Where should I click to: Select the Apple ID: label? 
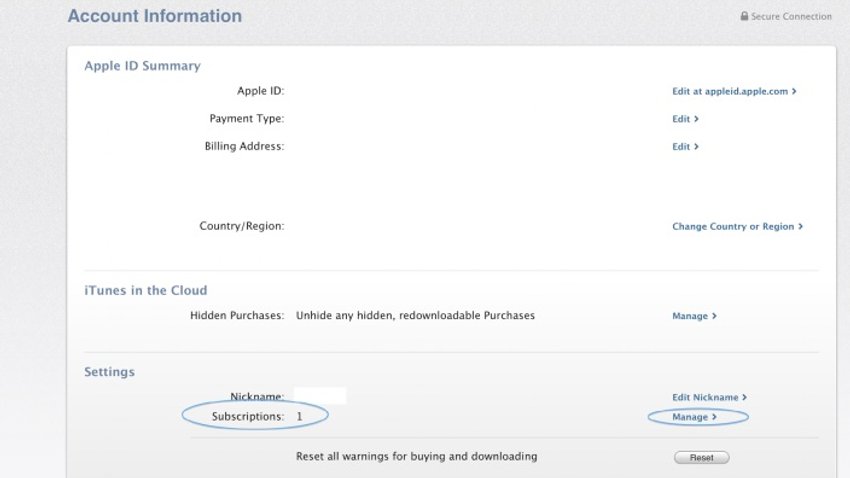[x=260, y=91]
